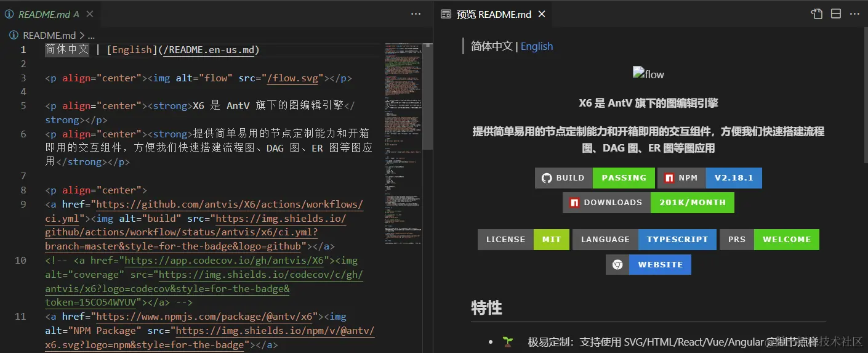The height and width of the screenshot is (353, 868).
Task: Click the broken flow image in the preview
Action: pos(648,75)
